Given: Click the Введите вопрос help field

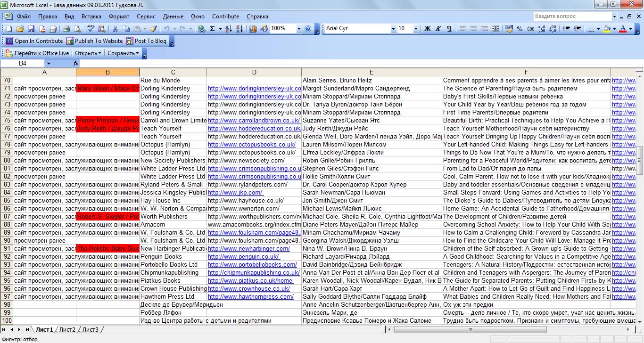Looking at the screenshot, I should 572,16.
